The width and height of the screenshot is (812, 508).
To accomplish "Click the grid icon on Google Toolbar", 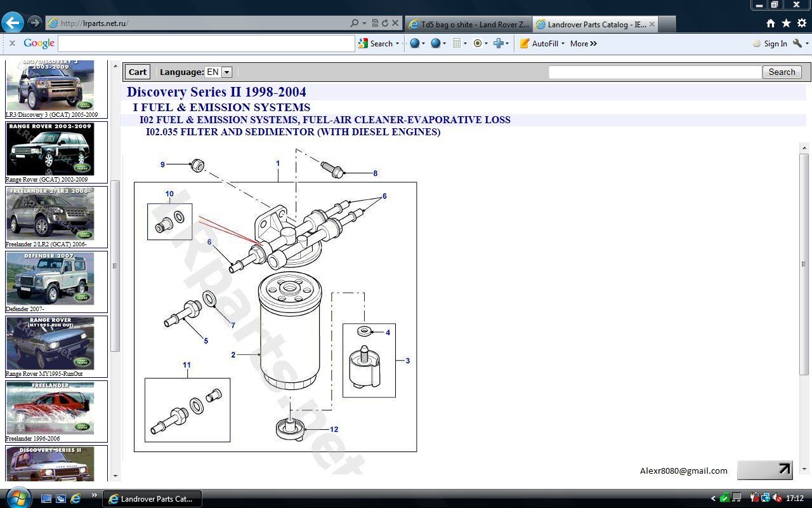I will [456, 43].
